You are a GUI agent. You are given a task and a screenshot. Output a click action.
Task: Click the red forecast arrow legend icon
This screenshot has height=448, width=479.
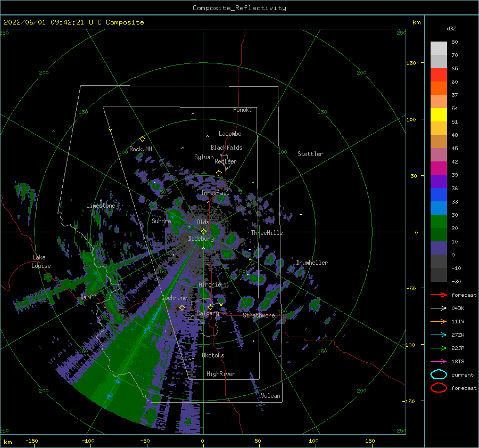click(x=439, y=295)
